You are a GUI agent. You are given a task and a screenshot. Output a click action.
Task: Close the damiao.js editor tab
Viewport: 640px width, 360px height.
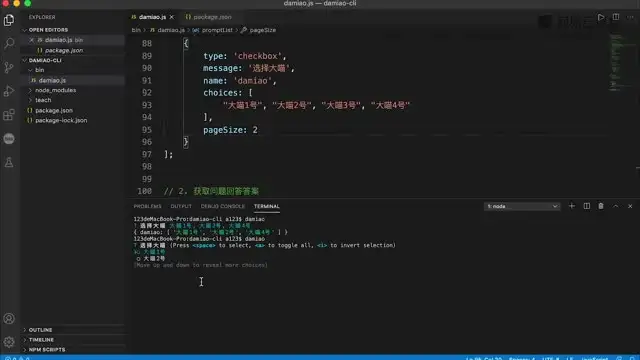pyautogui.click(x=172, y=17)
